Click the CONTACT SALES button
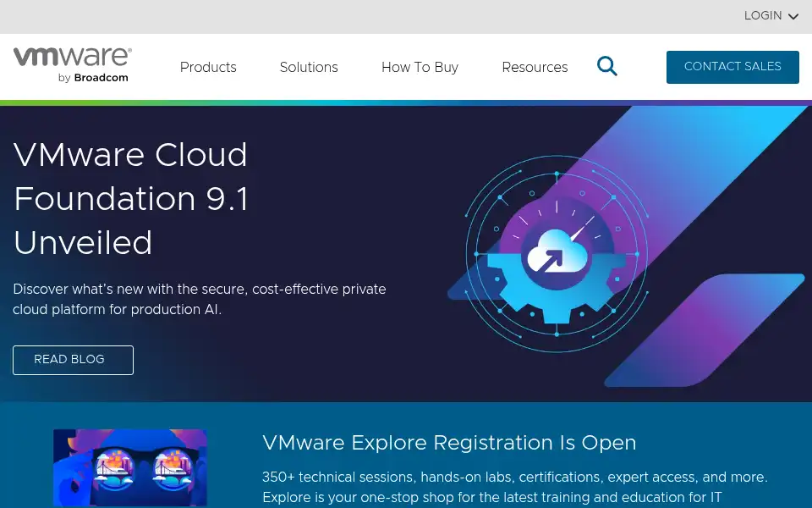The image size is (812, 508). tap(732, 67)
